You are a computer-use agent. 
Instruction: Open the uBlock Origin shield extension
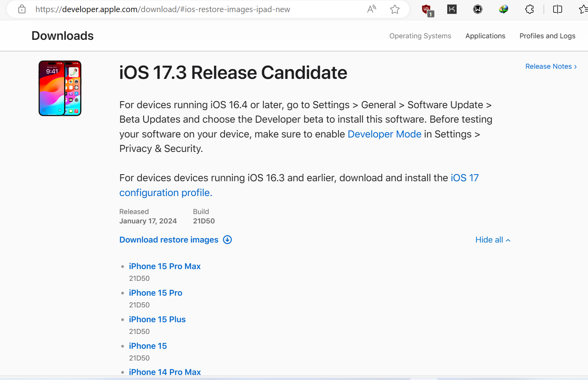pyautogui.click(x=427, y=10)
